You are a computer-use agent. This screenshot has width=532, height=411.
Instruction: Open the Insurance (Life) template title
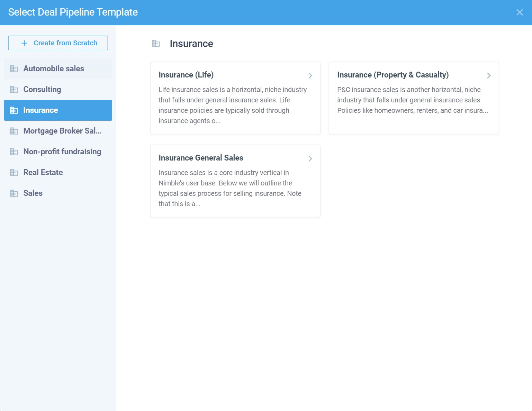point(186,75)
